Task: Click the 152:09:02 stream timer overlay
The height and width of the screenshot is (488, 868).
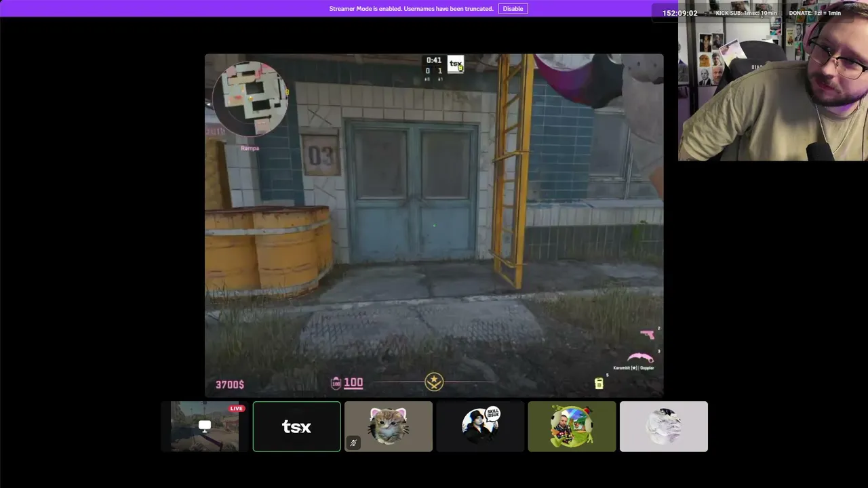Action: coord(679,13)
